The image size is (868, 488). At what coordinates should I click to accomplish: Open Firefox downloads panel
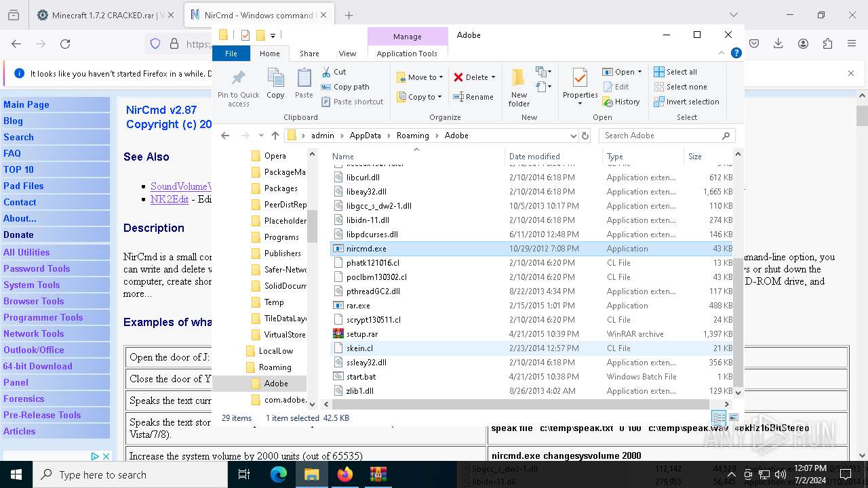[x=778, y=44]
